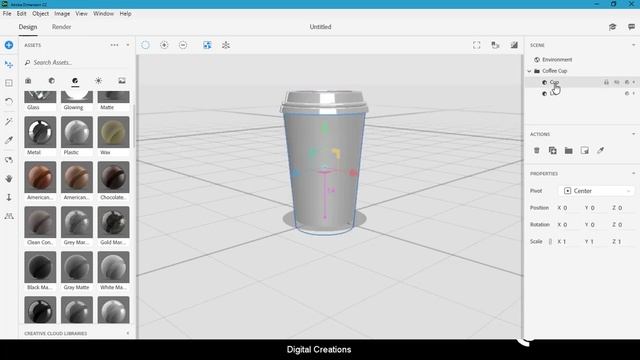Click the snowflake-shaped canvas toolbar icon
640x360 pixels.
pyautogui.click(x=226, y=45)
